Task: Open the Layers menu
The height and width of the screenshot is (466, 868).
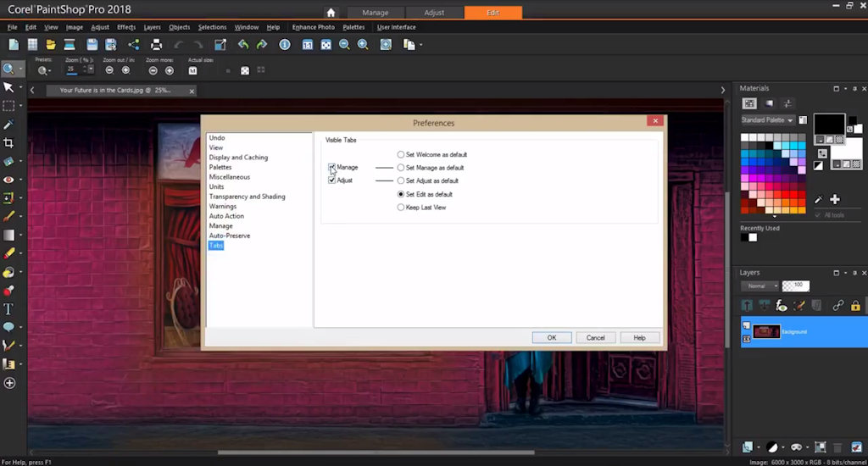Action: pos(153,27)
